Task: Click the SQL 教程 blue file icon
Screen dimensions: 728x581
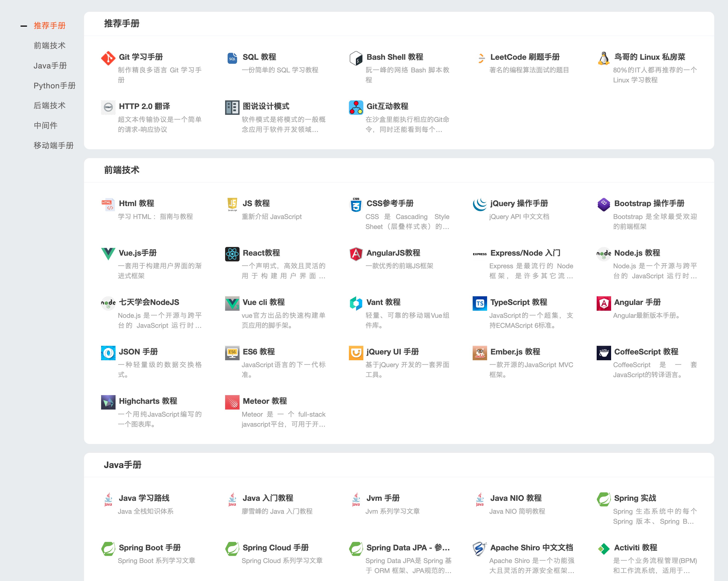Action: [232, 58]
